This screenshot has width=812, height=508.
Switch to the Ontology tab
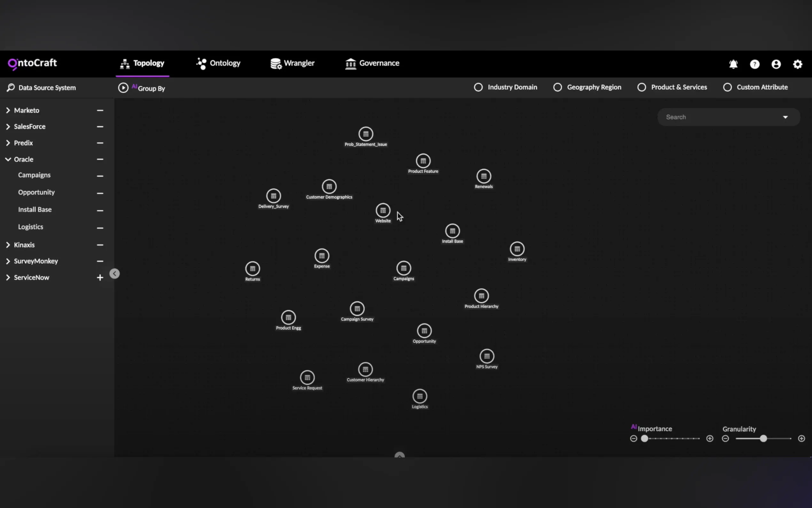(219, 63)
